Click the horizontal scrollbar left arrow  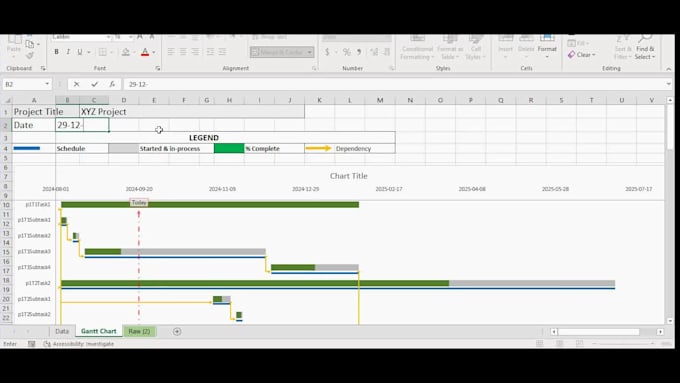point(554,332)
